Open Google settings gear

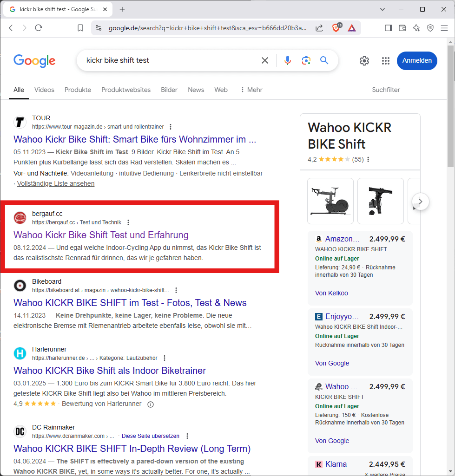[364, 61]
